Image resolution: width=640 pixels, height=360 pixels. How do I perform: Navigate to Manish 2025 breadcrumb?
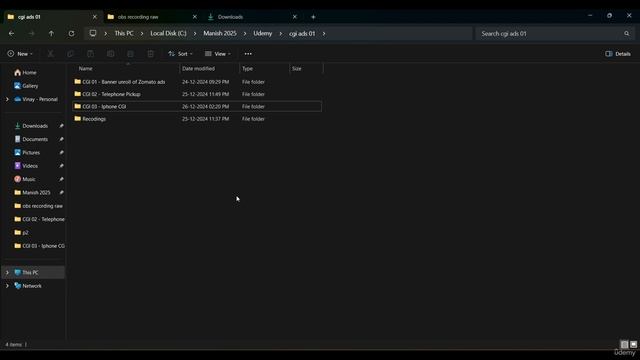click(x=220, y=33)
